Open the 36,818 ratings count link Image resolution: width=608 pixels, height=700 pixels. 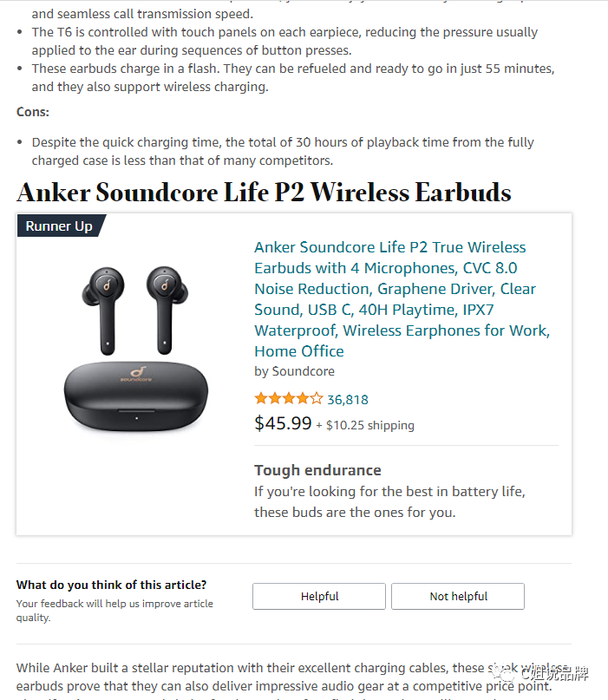348,400
